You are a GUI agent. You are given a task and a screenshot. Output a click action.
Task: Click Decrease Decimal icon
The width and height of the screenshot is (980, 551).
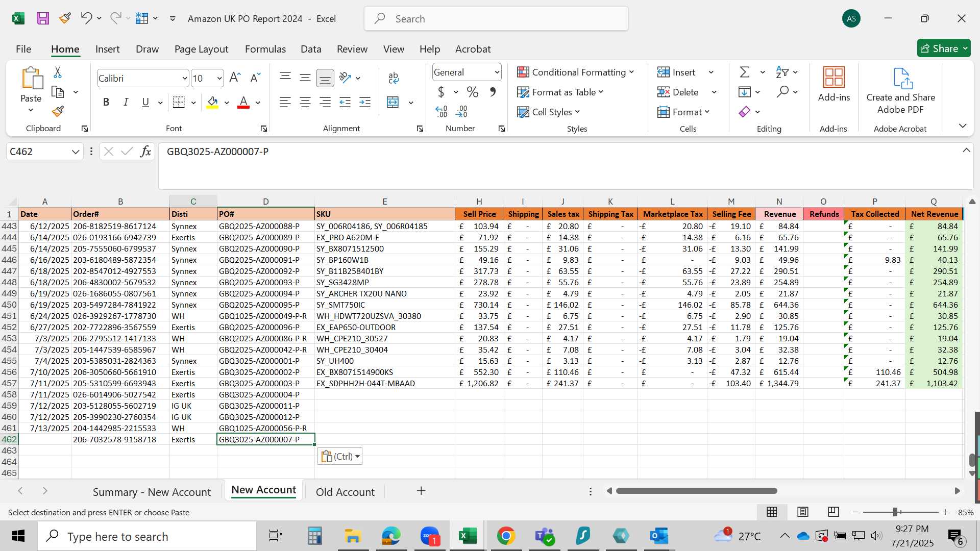(x=461, y=111)
